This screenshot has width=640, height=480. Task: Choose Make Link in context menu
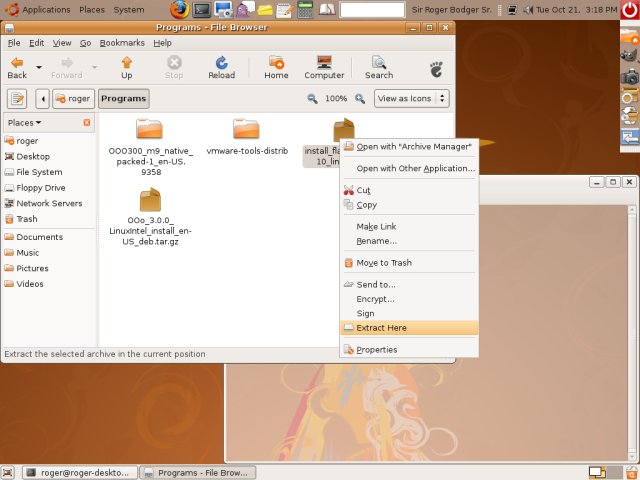409,227
